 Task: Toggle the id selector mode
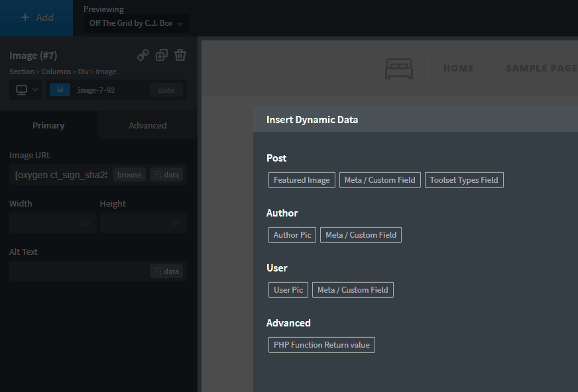pyautogui.click(x=60, y=89)
